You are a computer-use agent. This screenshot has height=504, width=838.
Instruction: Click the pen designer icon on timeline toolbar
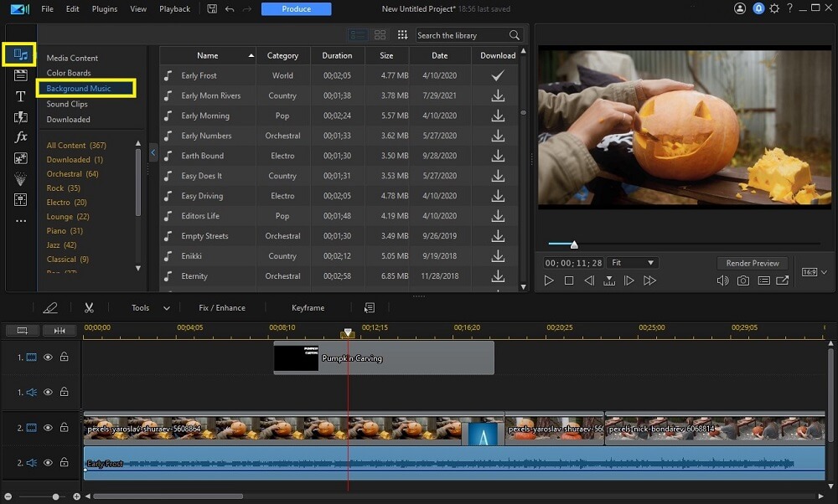[49, 307]
